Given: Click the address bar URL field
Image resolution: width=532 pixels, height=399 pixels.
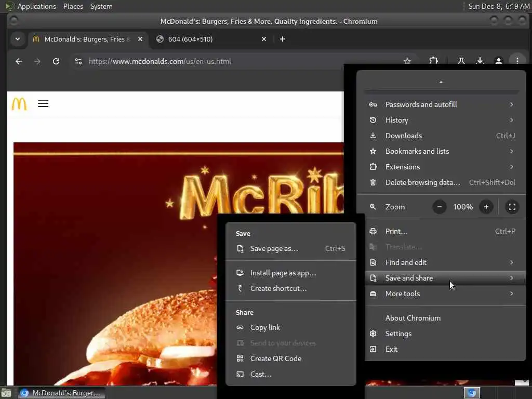Looking at the screenshot, I should pos(243,61).
